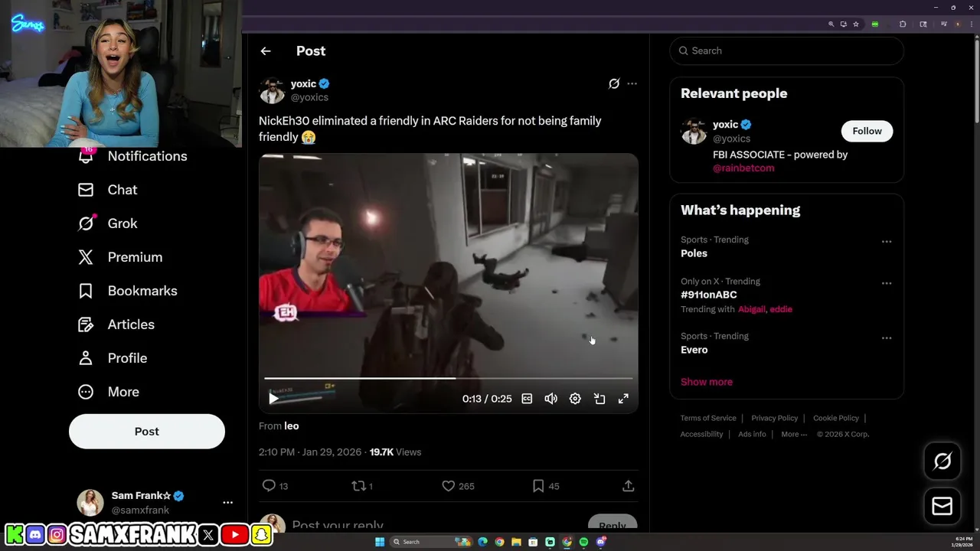
Task: Open the Poles trending topic
Action: [x=694, y=253]
